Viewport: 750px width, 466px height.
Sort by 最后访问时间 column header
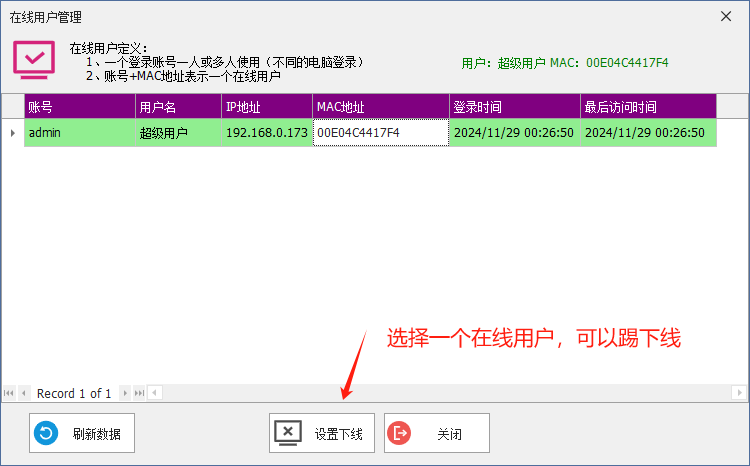tap(649, 106)
